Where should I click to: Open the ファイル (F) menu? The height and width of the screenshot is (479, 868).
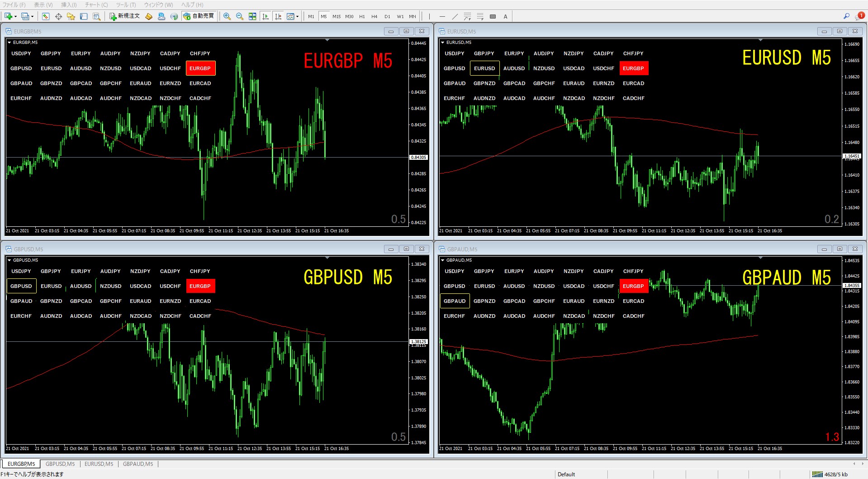point(14,5)
